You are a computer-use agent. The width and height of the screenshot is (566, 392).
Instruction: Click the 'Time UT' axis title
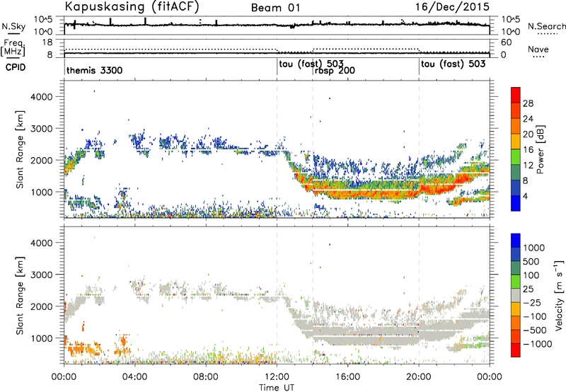(x=277, y=388)
